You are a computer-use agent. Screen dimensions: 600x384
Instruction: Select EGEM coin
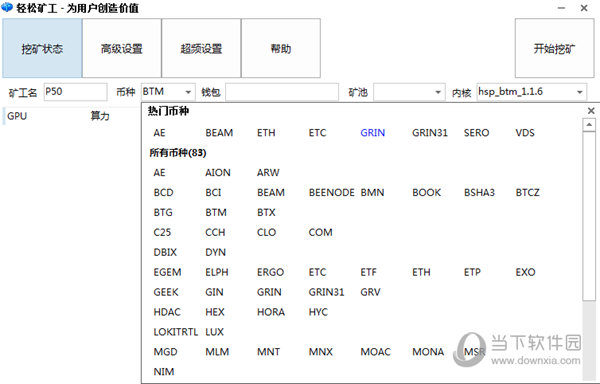167,272
